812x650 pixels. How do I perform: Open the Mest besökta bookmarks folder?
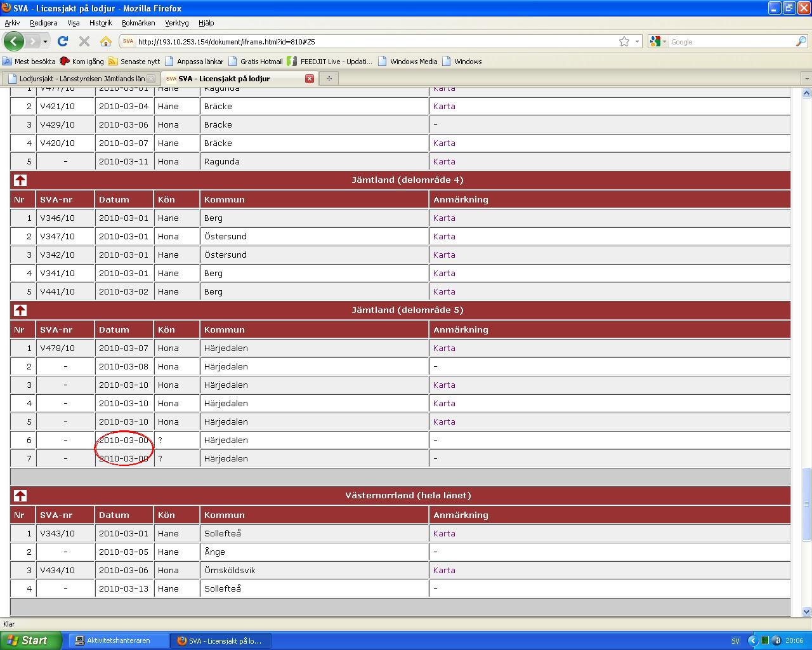pyautogui.click(x=29, y=62)
